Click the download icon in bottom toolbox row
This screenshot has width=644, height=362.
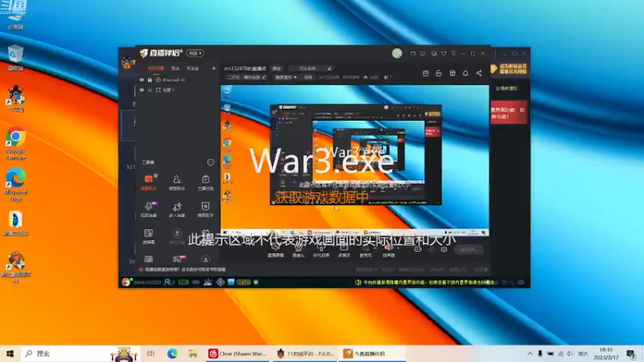(205, 259)
